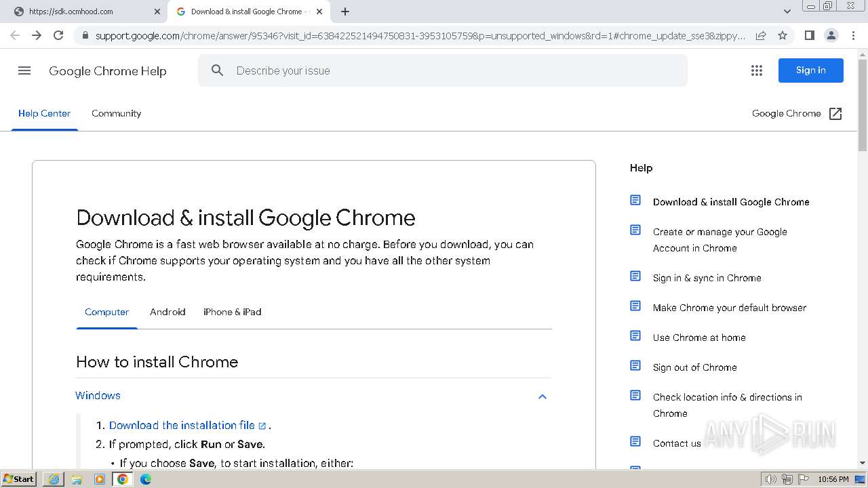Open the Google Chrome link at top right
868x488 pixels.
[787, 114]
